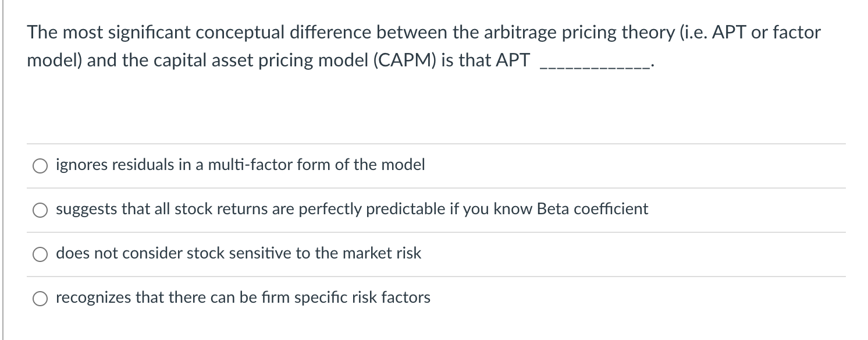Select the radio button for "ignores residuals" option

40,166
